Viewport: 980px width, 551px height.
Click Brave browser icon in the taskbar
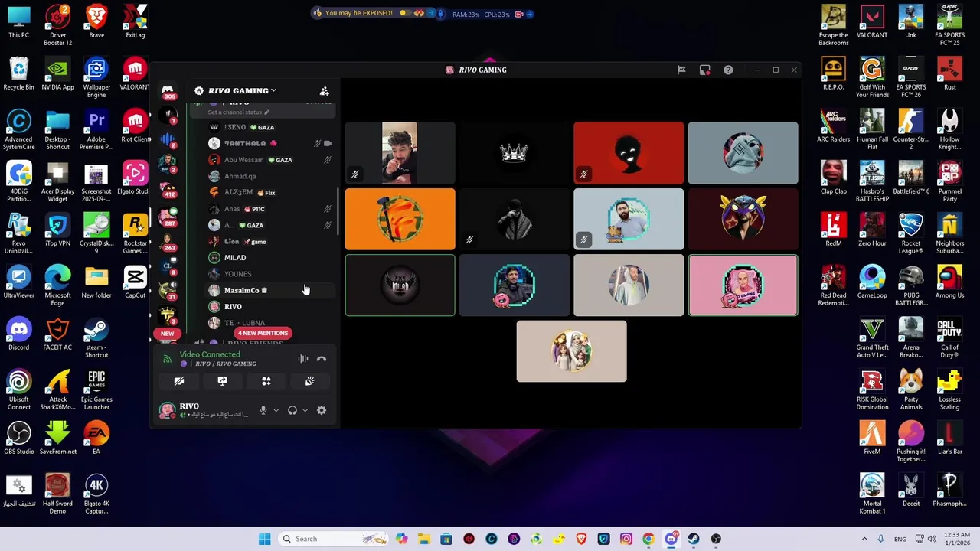point(581,539)
